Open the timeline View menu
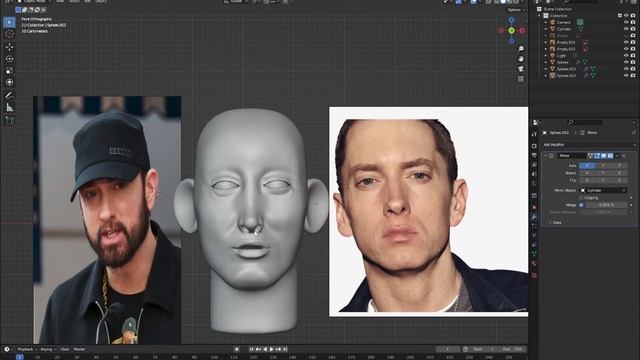640x360 pixels. coord(64,349)
